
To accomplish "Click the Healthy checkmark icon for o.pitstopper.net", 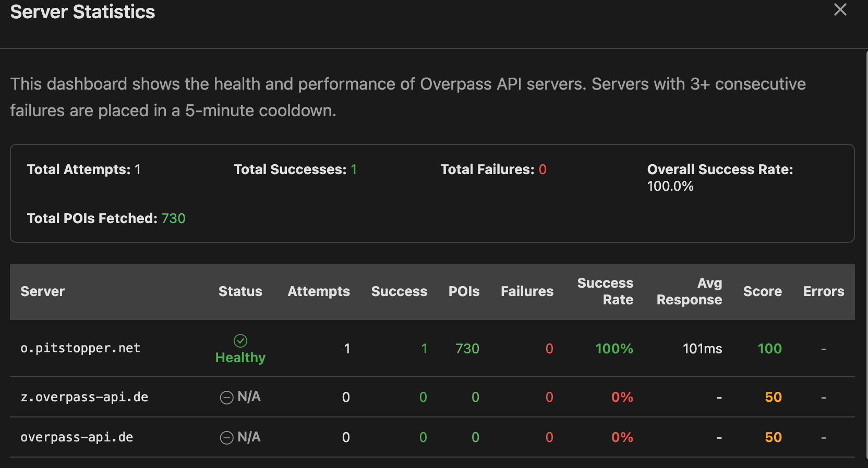I will (240, 341).
